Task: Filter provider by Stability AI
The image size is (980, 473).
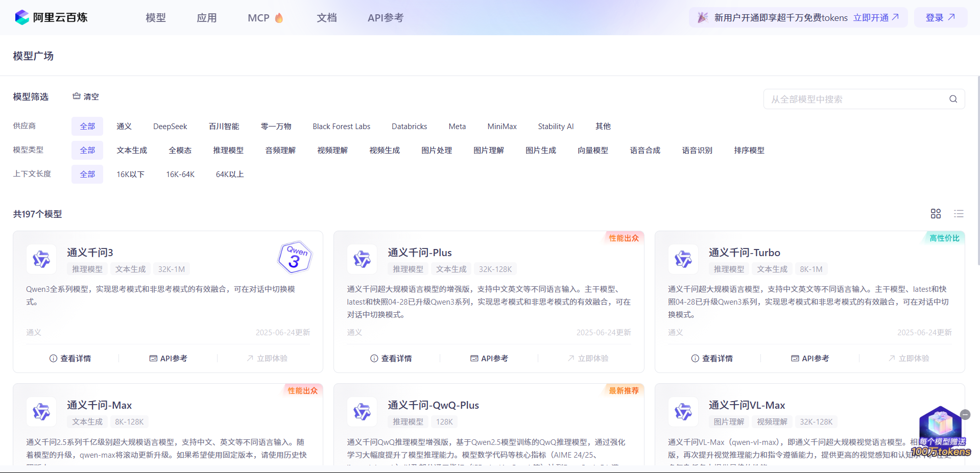Action: [556, 126]
